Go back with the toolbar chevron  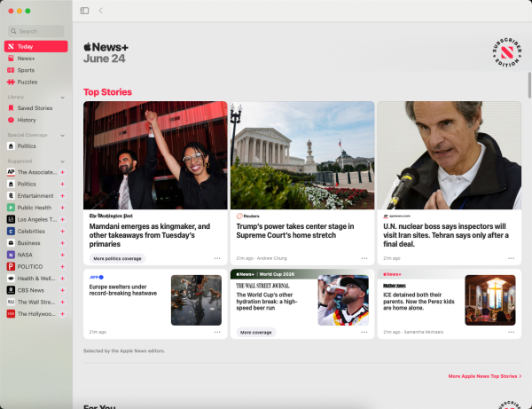tap(101, 11)
